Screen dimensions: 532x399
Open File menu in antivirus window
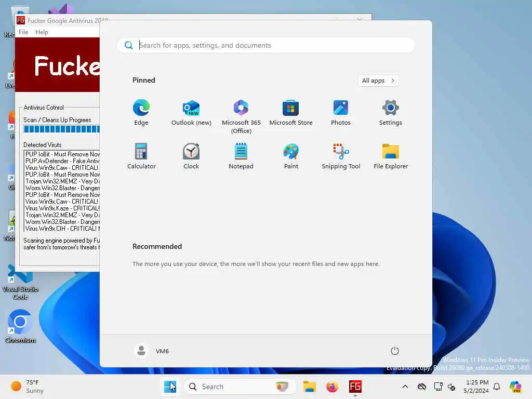point(23,32)
